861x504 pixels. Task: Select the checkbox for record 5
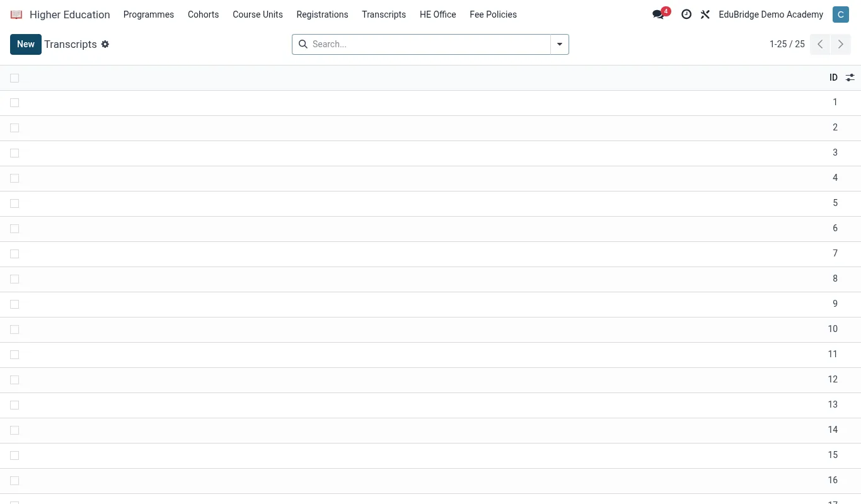coord(14,203)
